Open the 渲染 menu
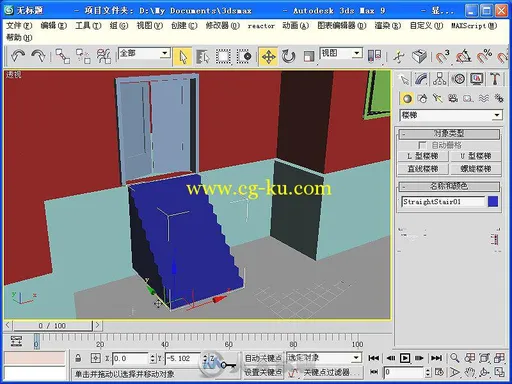Screen dimensions: 512x384 click(x=387, y=26)
